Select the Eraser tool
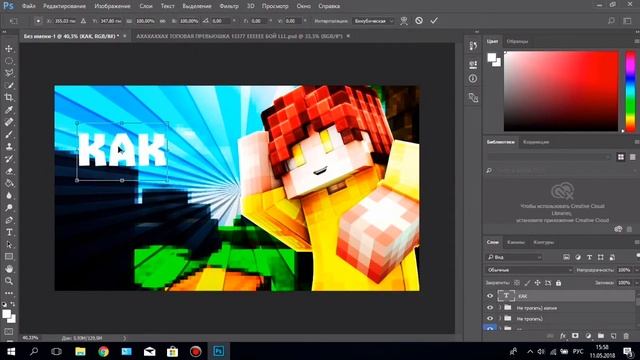Image resolution: width=640 pixels, height=360 pixels. pyautogui.click(x=9, y=171)
